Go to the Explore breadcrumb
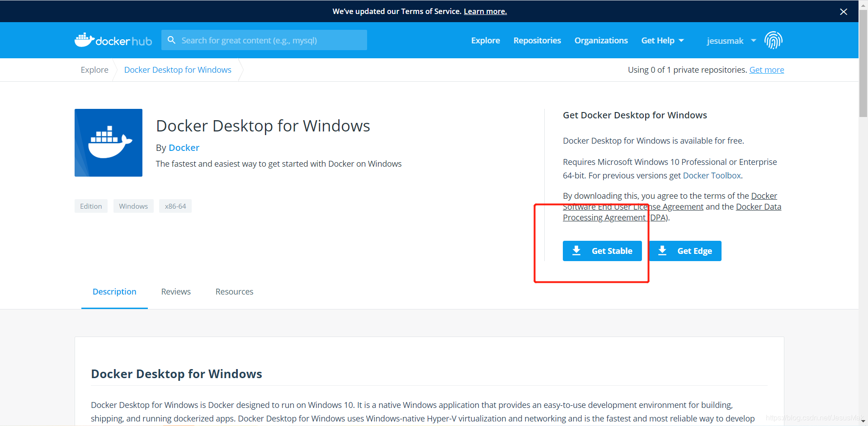Screen dimensions: 868x426 94,70
